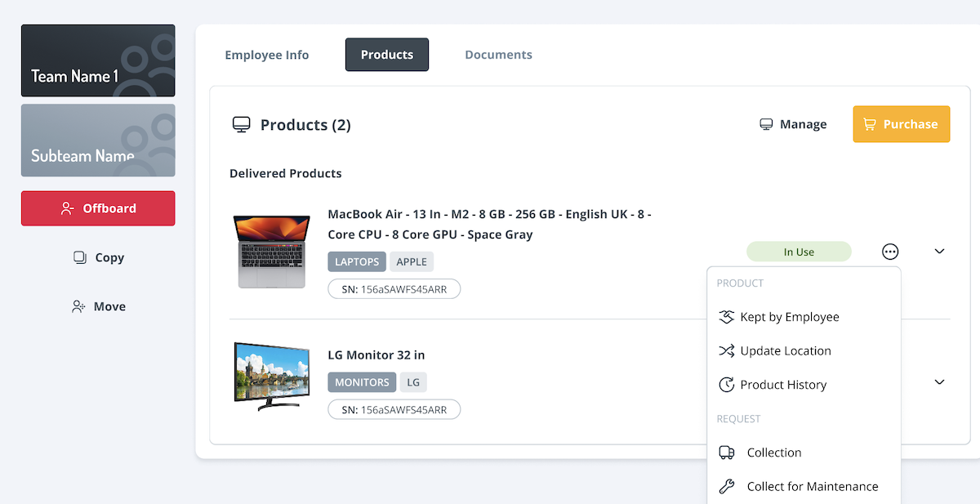Click the LG Monitor 32 in title
Viewport: 980px width, 504px height.
click(x=376, y=355)
